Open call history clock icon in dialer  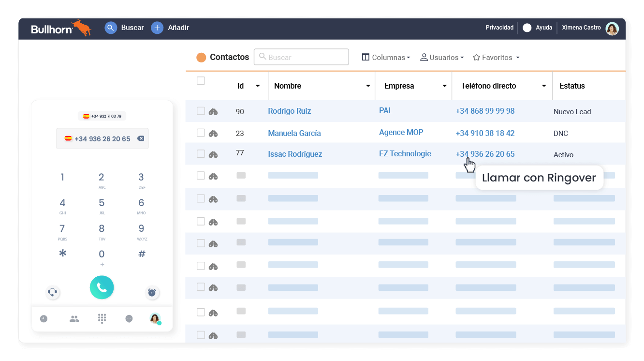pyautogui.click(x=44, y=318)
